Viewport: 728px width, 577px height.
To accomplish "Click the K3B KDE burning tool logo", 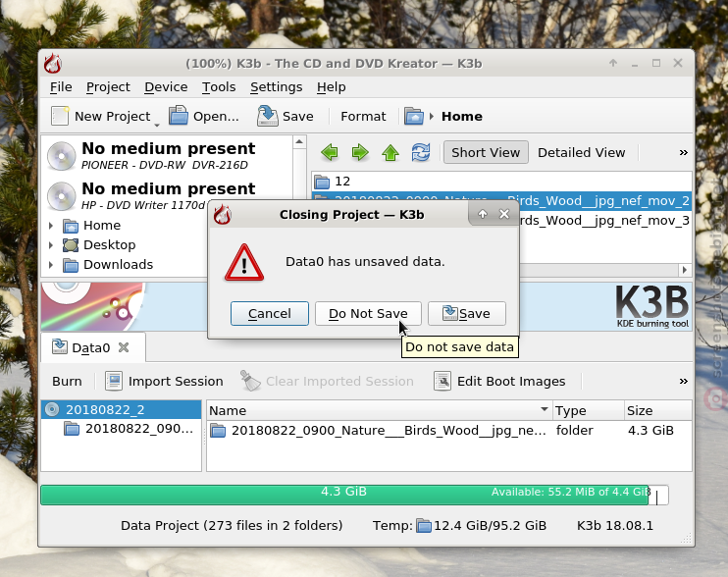I will coord(652,306).
